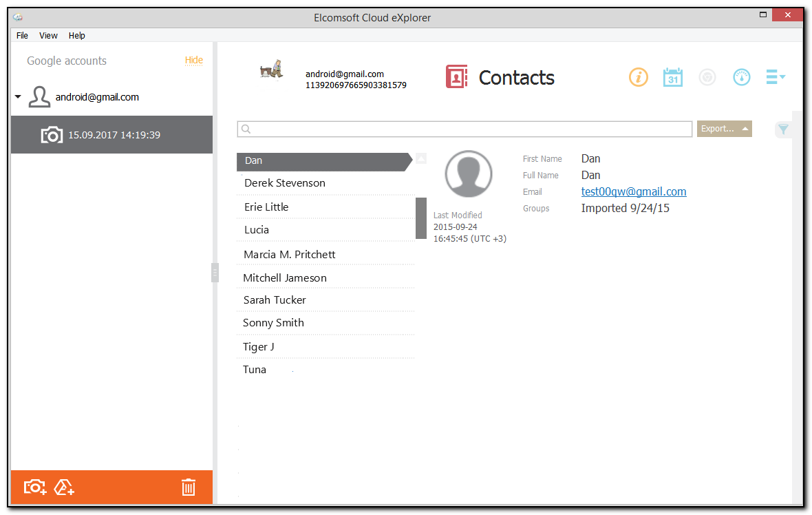Screen dimensions: 812x515
Task: Click the info icon in header
Action: [638, 77]
